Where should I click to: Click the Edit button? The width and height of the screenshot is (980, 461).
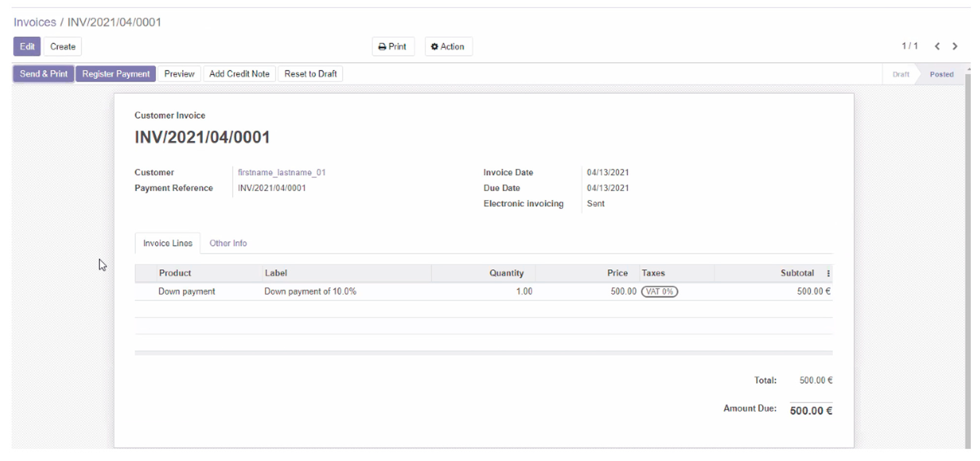26,46
